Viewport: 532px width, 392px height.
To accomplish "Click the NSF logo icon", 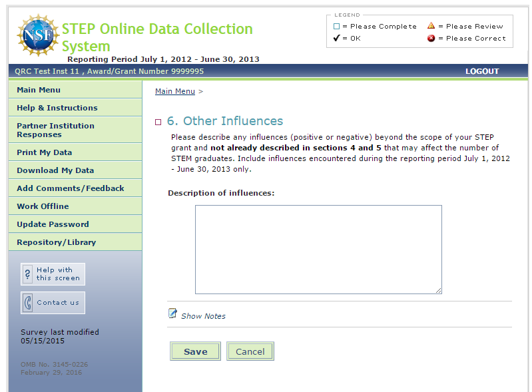I will coord(38,35).
